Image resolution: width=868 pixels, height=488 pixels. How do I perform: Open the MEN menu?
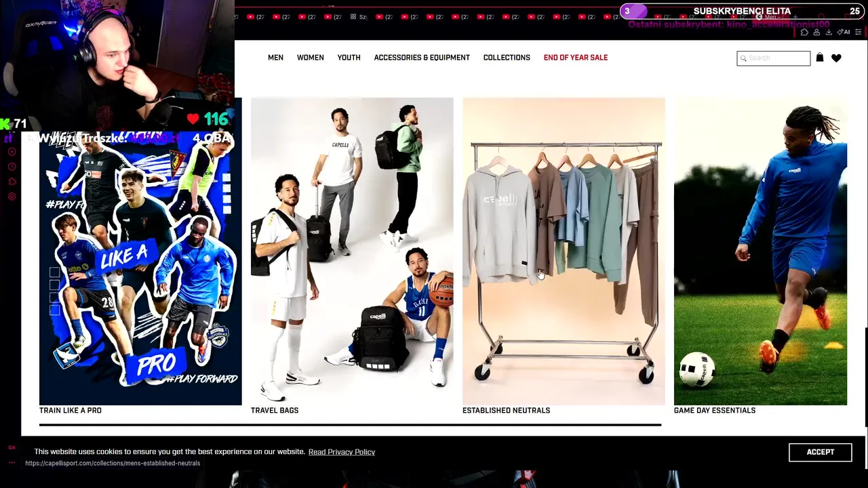click(x=275, y=58)
